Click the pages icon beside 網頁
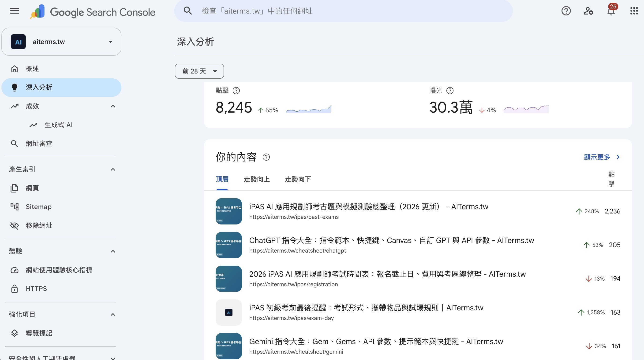Viewport: 644px width, 360px height. tap(15, 188)
